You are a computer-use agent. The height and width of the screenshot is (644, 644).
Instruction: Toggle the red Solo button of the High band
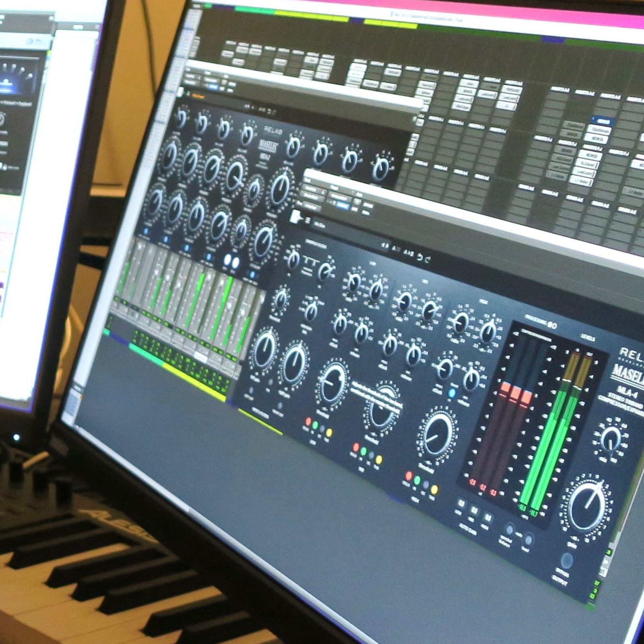click(409, 476)
